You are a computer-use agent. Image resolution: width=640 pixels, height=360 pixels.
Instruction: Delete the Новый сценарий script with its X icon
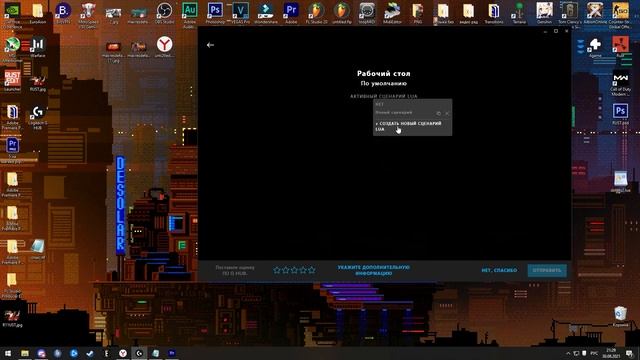[x=447, y=113]
